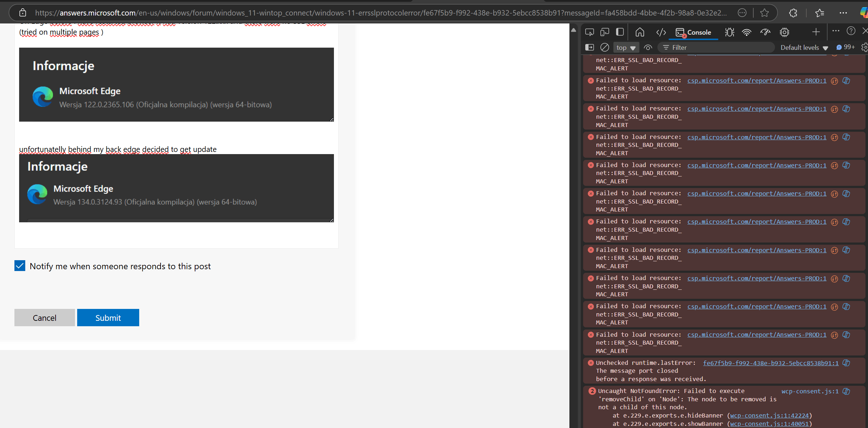Viewport: 868px width, 428px height.
Task: Toggle the console sidebar panel
Action: pos(589,47)
